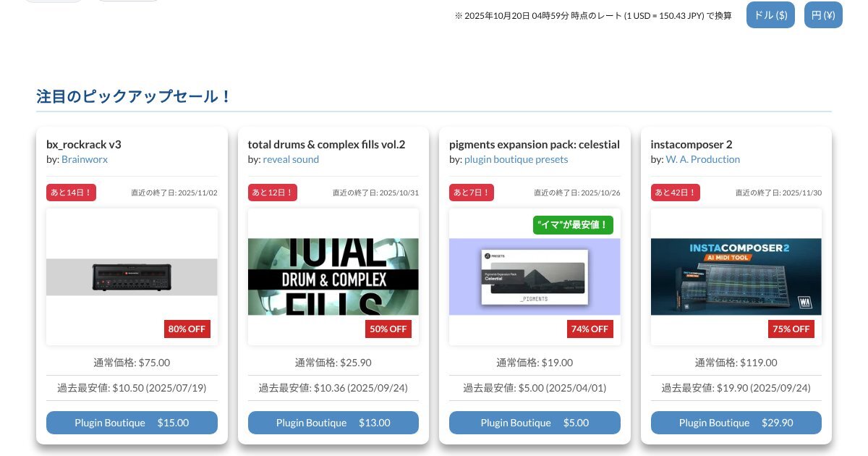This screenshot has height=456, width=868.
Task: Click 通常価格: $25.90 text
Action: (x=333, y=363)
